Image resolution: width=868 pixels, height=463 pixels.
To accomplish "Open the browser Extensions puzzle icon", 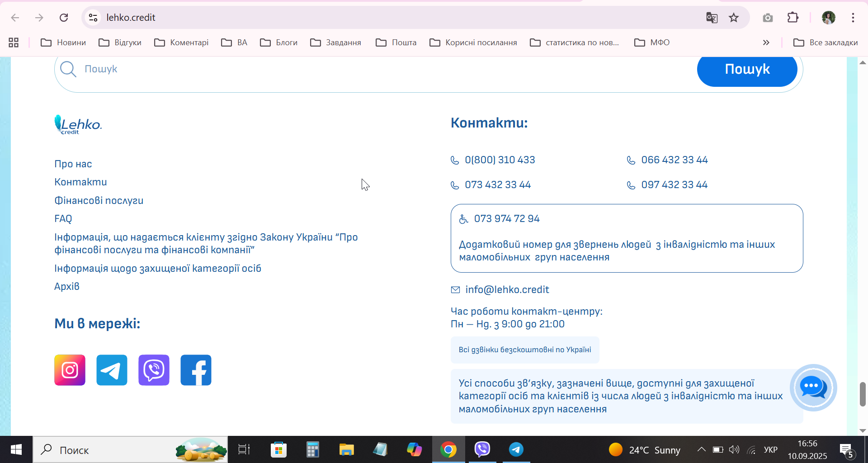I will (793, 18).
